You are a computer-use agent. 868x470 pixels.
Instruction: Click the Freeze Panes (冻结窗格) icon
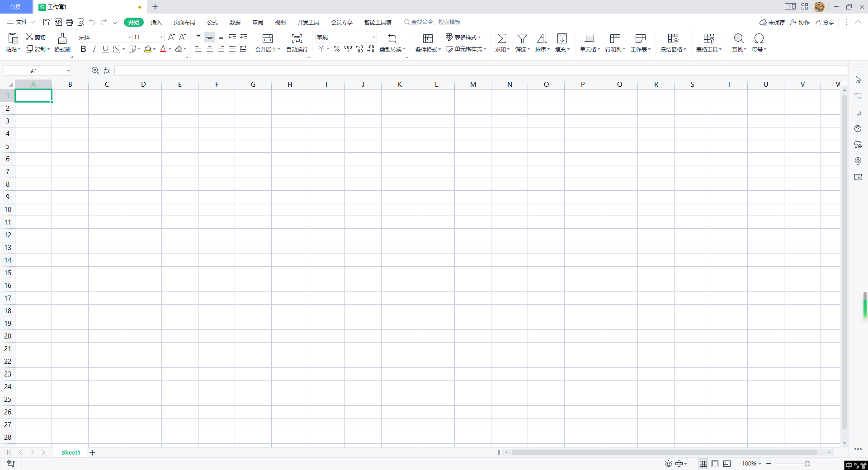tap(673, 38)
